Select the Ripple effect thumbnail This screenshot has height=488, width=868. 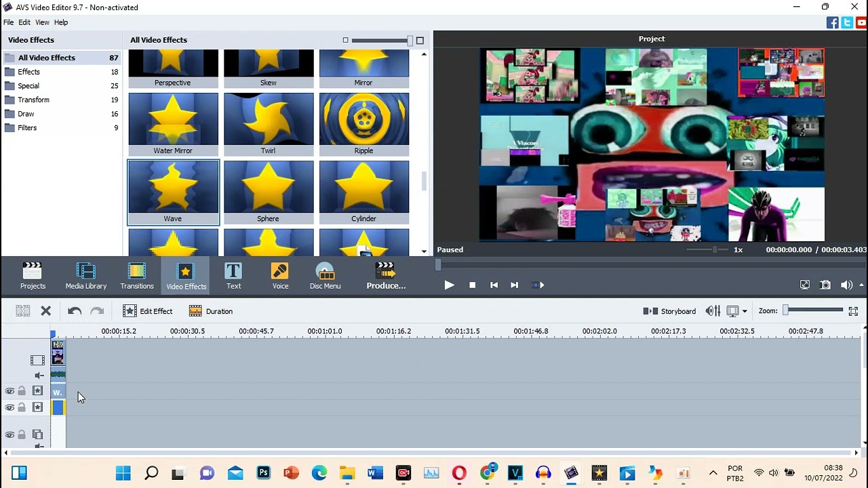[x=364, y=124]
